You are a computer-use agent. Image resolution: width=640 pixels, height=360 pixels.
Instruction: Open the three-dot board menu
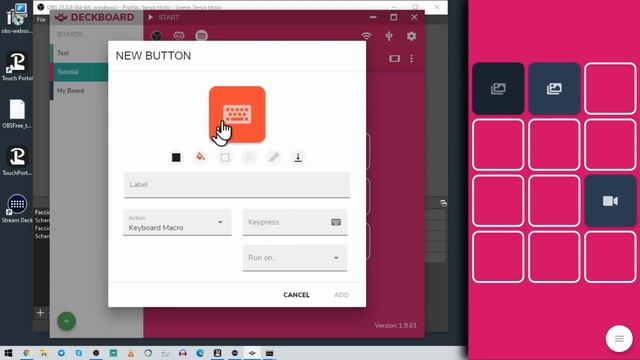pyautogui.click(x=411, y=59)
